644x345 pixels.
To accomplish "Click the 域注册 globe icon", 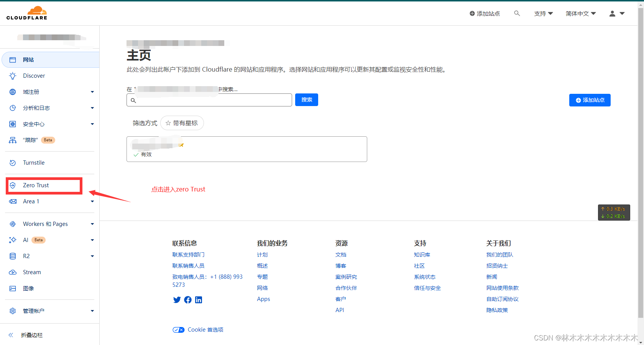I will tap(13, 92).
